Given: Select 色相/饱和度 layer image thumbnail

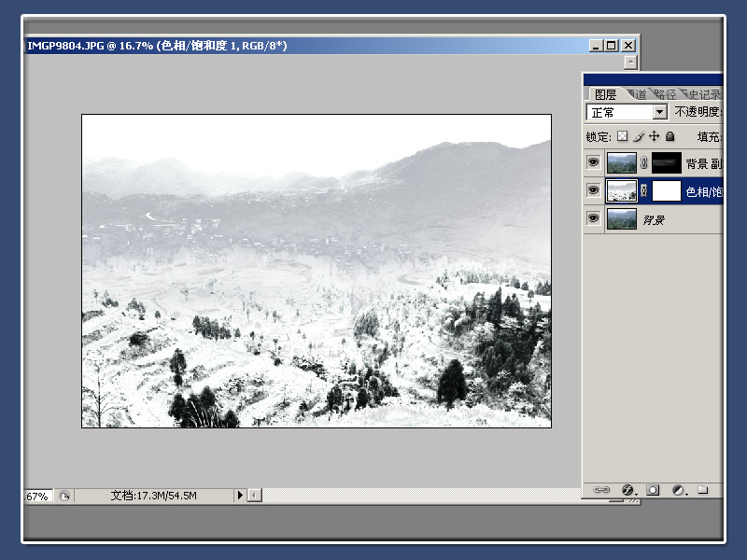Looking at the screenshot, I should click(622, 191).
